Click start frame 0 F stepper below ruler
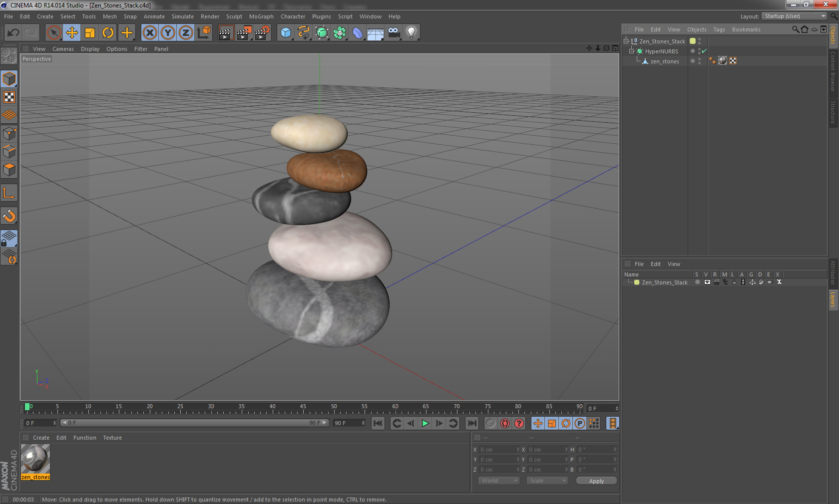The image size is (839, 504). coord(54,423)
